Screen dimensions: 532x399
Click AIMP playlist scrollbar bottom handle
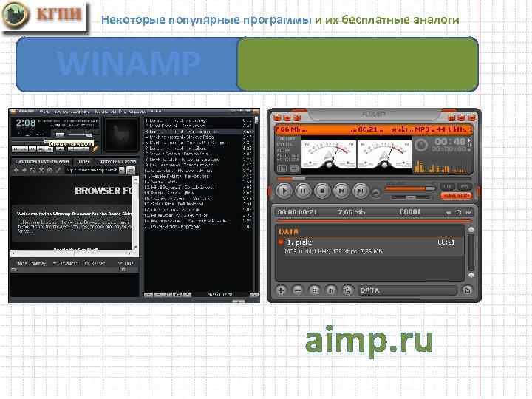point(471,275)
